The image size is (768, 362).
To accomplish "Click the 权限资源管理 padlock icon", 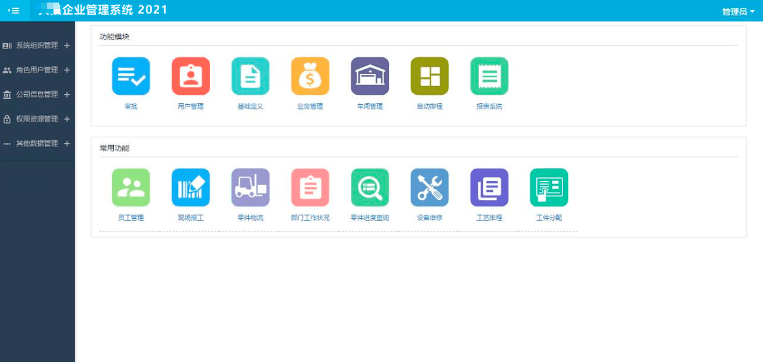I will tap(7, 119).
